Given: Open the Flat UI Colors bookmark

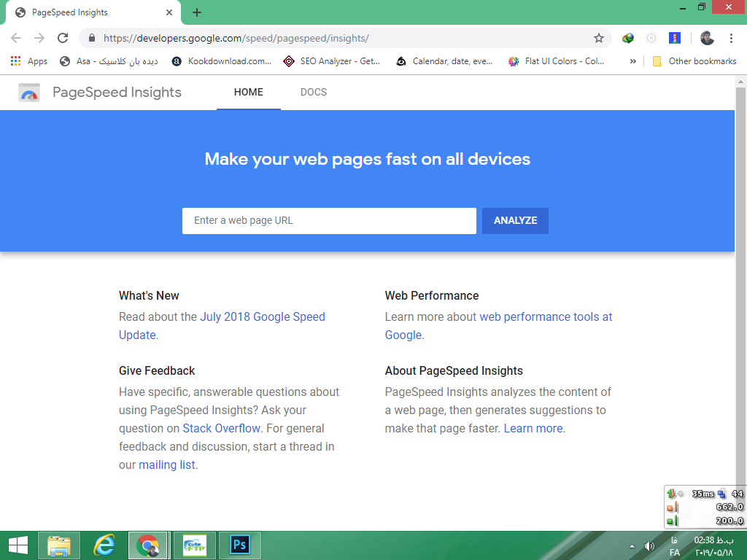Looking at the screenshot, I should coord(556,61).
